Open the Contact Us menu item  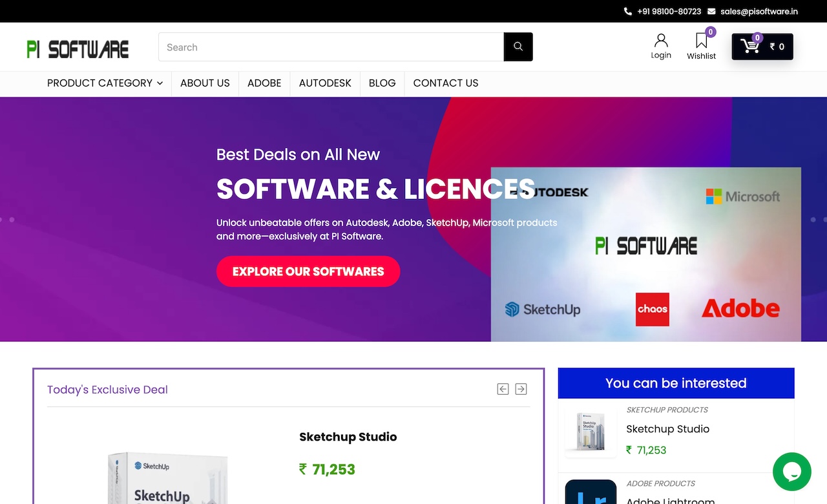[x=446, y=83]
